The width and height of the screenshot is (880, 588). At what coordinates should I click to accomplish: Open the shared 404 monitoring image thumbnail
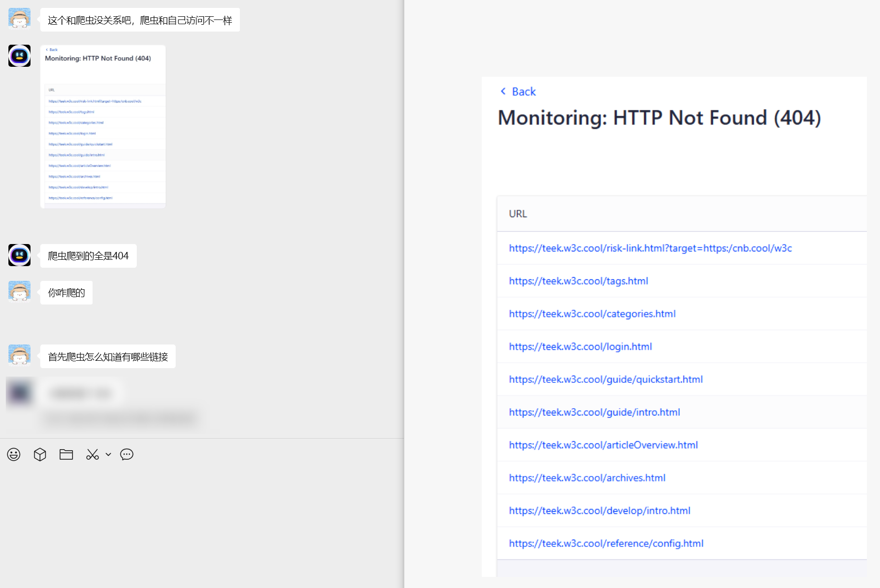[103, 126]
